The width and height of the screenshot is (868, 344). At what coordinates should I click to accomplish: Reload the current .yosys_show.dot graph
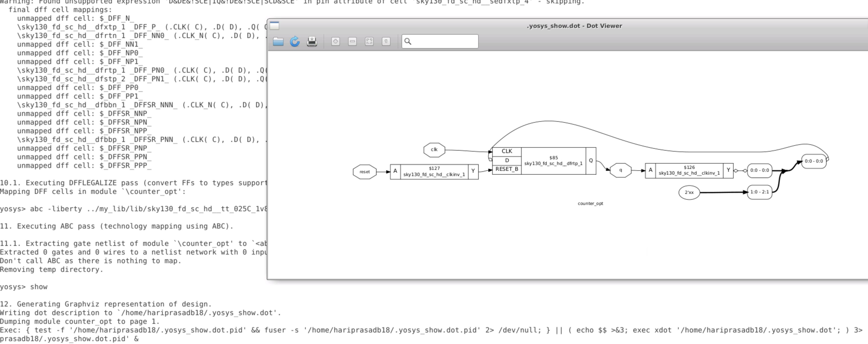pos(295,41)
